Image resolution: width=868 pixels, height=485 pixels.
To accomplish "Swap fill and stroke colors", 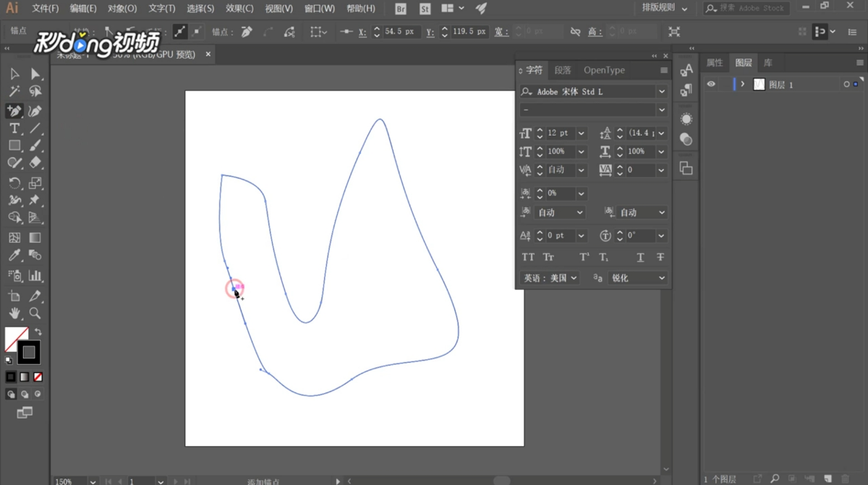I will point(38,332).
